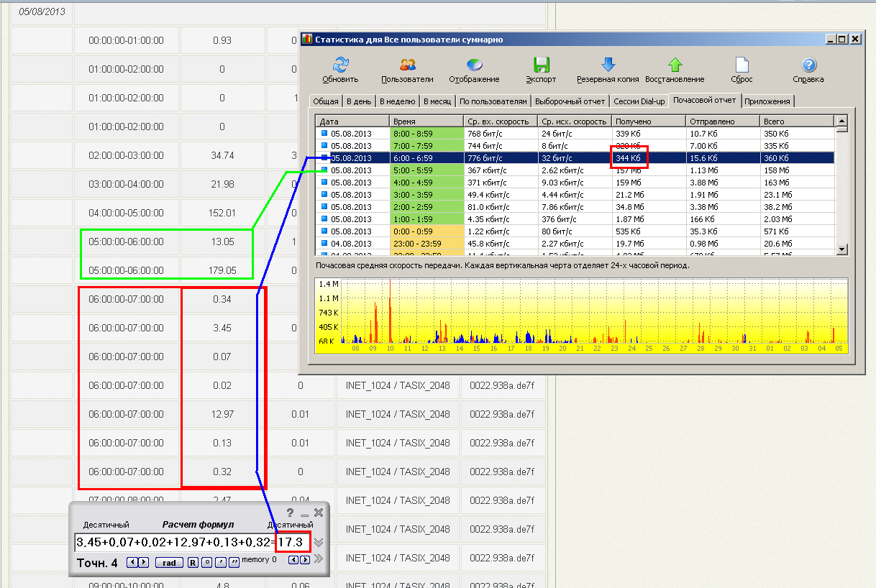
Task: Click the Сброс blank page icon
Action: coord(742,65)
